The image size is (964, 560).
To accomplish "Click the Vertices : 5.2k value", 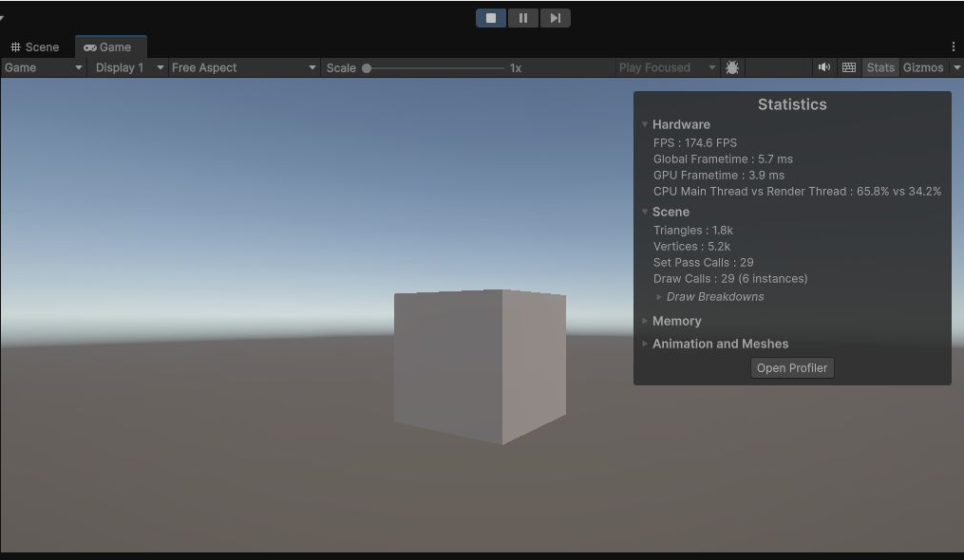I will 691,246.
